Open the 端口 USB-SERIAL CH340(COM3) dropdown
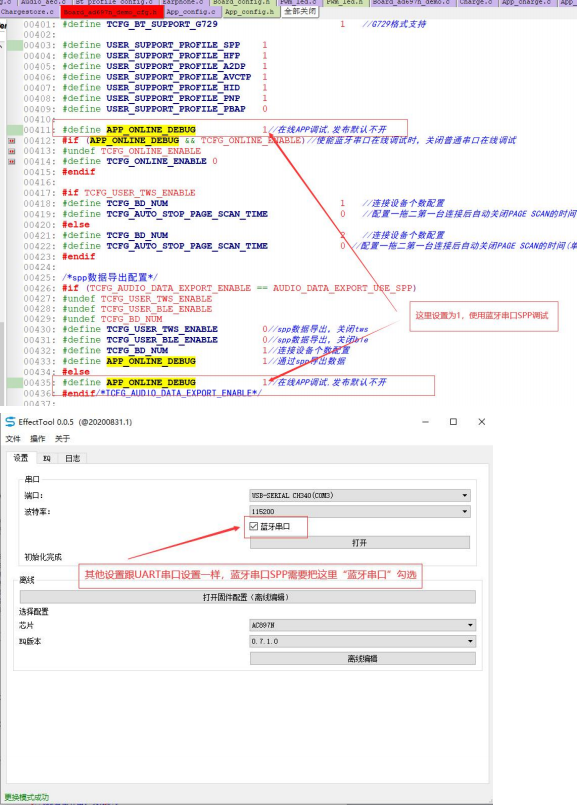This screenshot has height=805, width=577. [x=360, y=495]
